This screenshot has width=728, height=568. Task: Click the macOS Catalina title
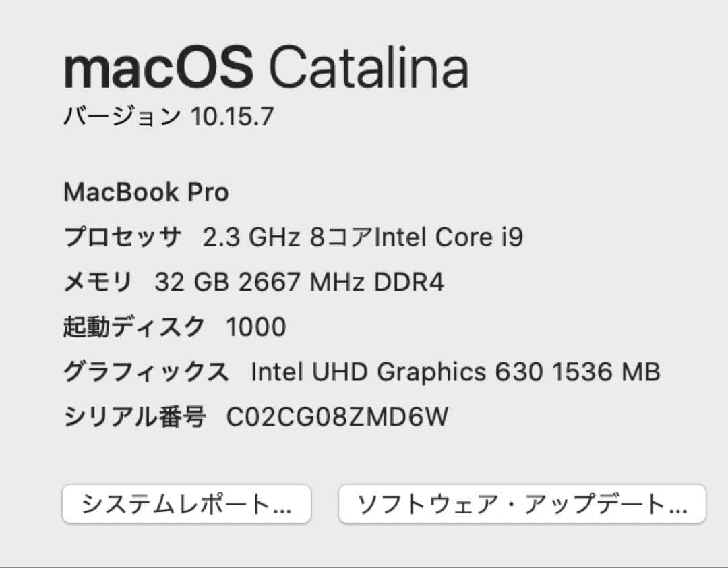(265, 68)
